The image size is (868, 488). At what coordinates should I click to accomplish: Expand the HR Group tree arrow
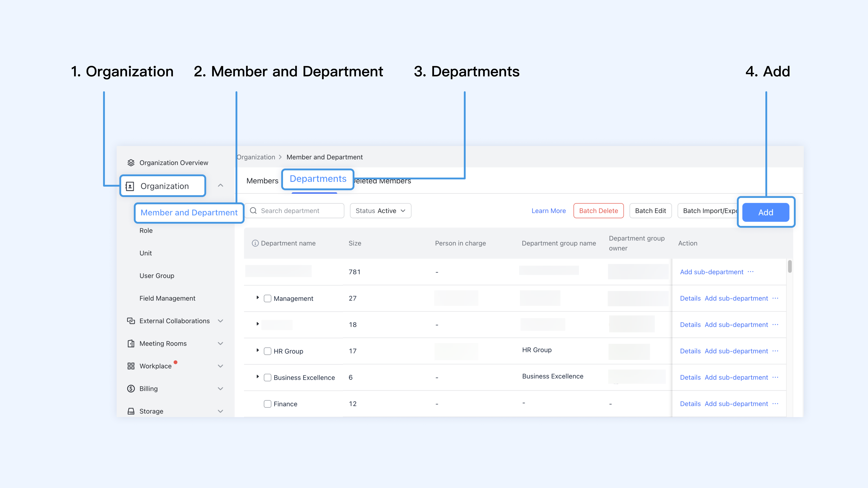pos(258,351)
